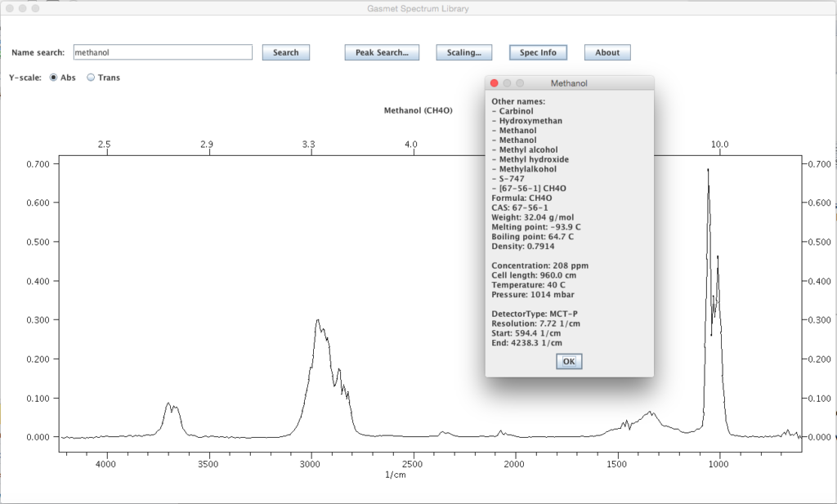Image resolution: width=837 pixels, height=504 pixels.
Task: Click the 1/cm x-axis label
Action: click(396, 475)
